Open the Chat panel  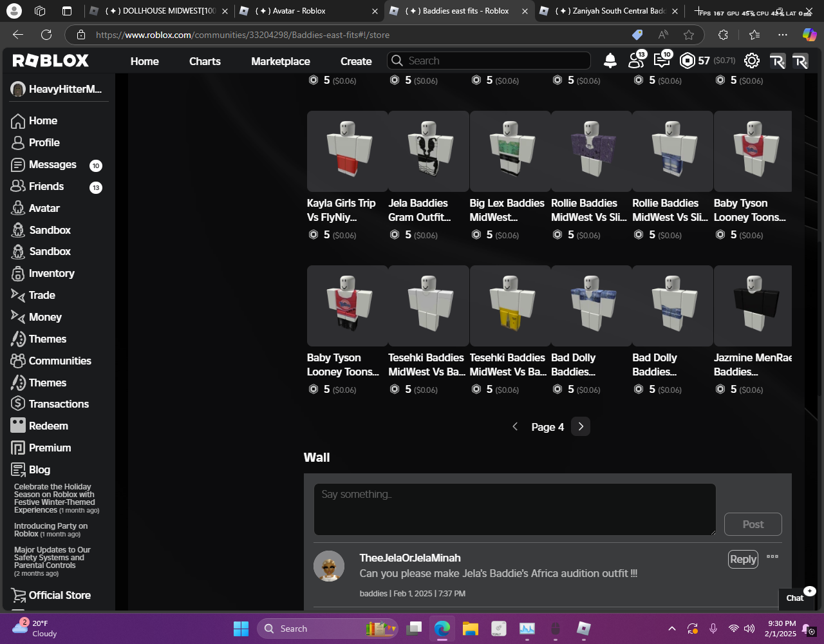(795, 598)
